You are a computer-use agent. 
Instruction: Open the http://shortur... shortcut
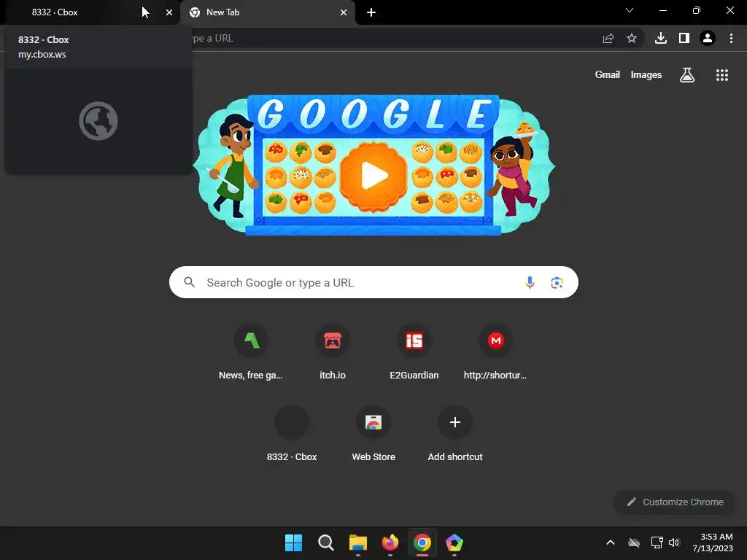[495, 352]
